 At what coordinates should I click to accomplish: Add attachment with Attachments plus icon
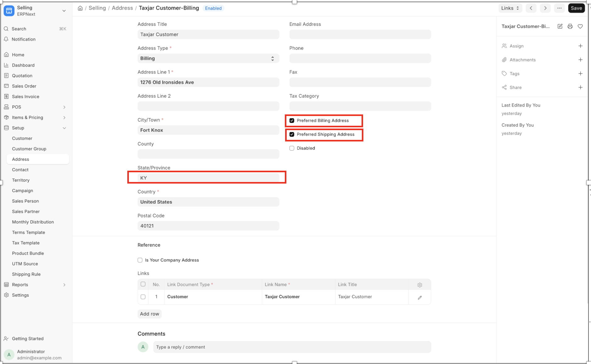click(x=580, y=60)
